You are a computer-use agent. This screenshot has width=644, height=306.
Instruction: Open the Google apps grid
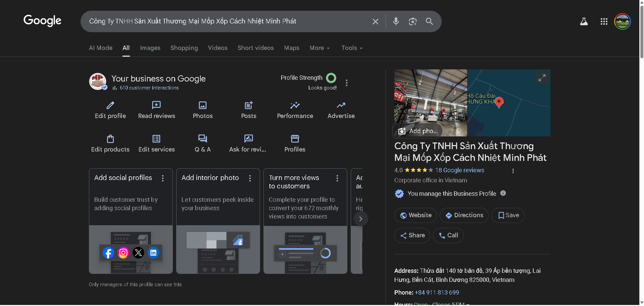click(604, 21)
